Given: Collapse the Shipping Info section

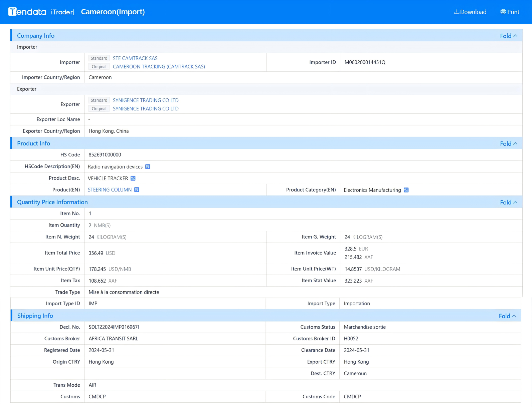Looking at the screenshot, I should coord(507,316).
